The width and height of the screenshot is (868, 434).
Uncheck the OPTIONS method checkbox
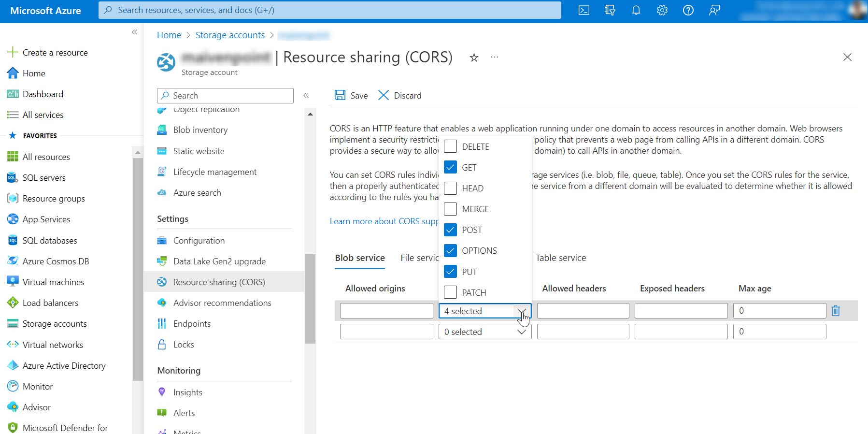point(450,250)
